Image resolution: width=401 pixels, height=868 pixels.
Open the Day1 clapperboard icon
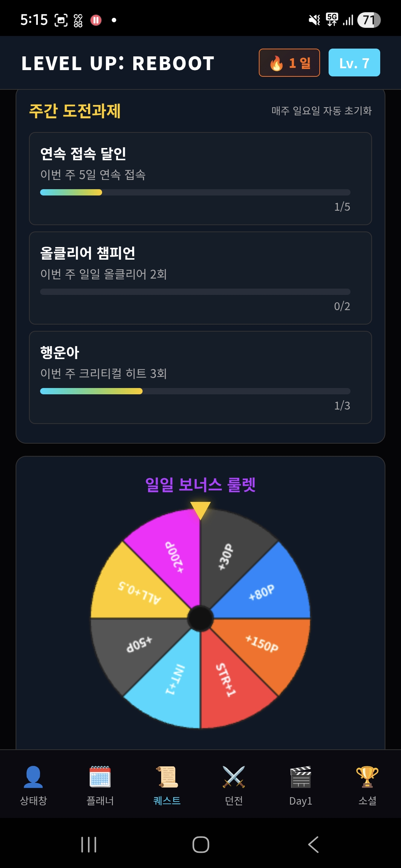(x=300, y=776)
